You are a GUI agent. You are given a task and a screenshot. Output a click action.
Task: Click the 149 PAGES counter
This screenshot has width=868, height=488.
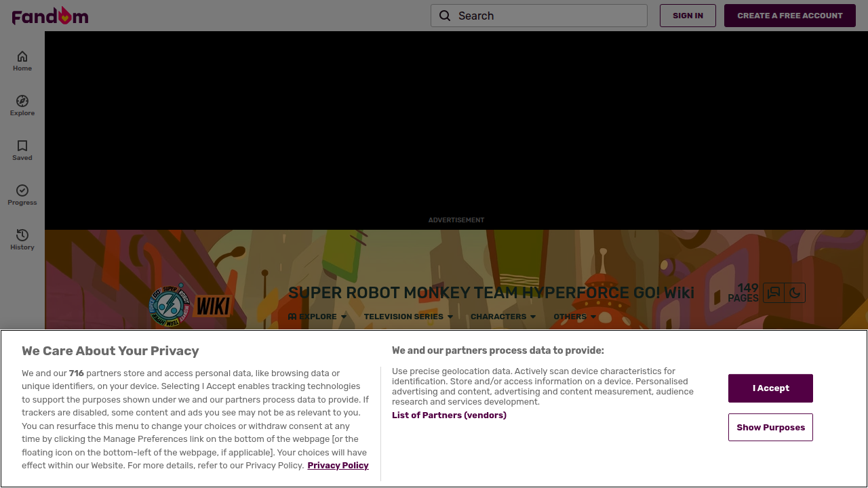[743, 293]
